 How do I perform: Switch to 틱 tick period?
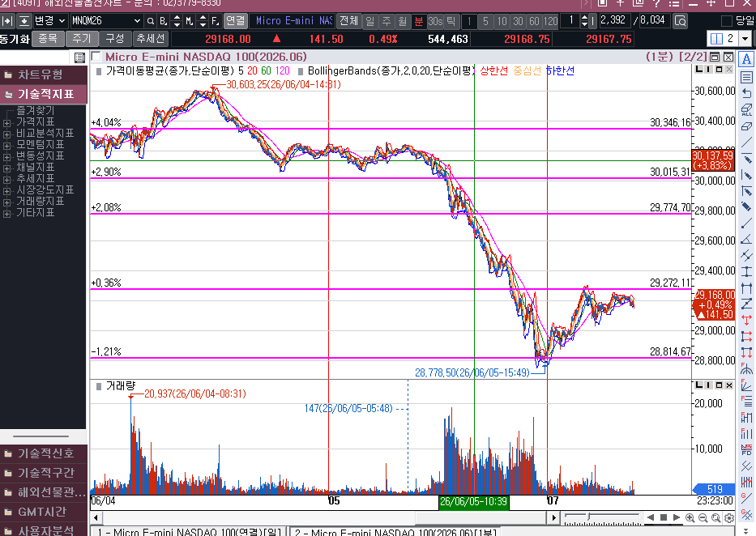(451, 21)
